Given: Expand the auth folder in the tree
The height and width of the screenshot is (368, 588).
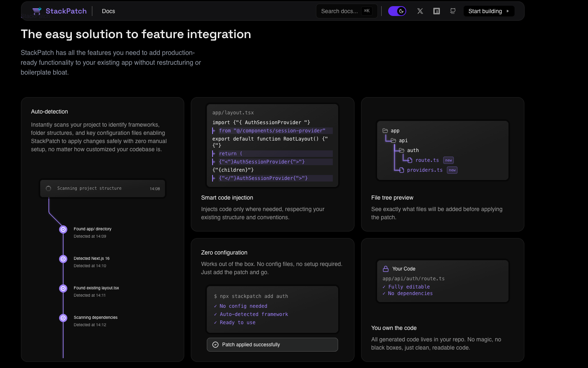Looking at the screenshot, I should click(401, 150).
